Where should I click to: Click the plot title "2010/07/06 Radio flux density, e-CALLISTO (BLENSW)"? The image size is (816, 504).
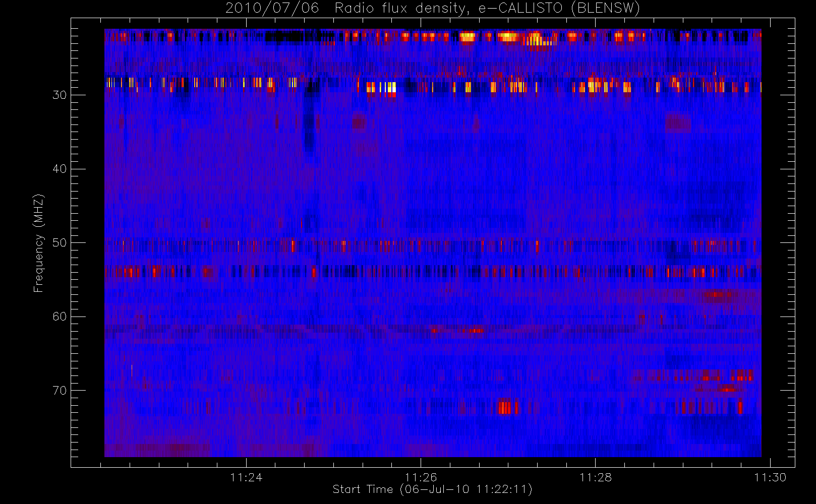tap(433, 9)
